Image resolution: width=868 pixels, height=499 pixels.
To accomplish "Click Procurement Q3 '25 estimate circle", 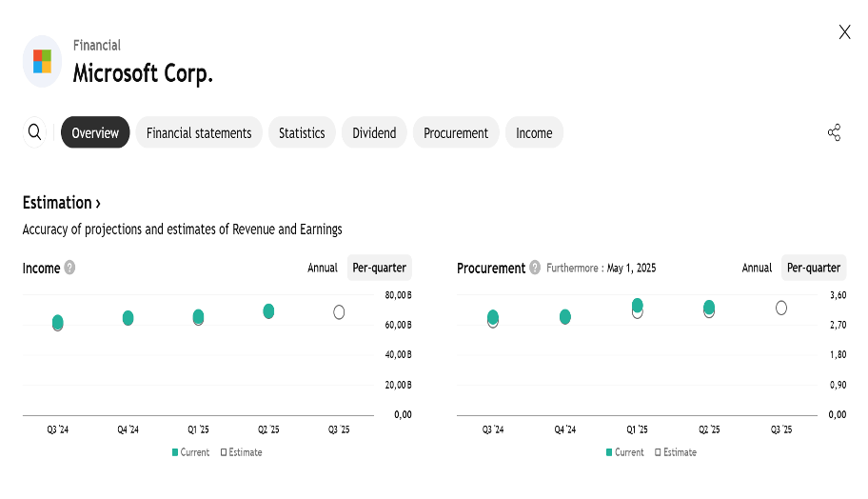I will click(781, 308).
